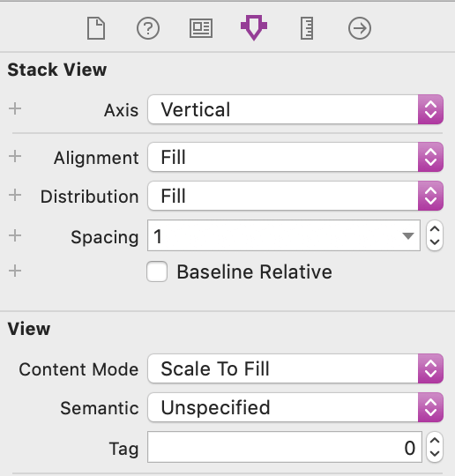Open the File inspector tab
This screenshot has height=476, width=455.
[96, 28]
